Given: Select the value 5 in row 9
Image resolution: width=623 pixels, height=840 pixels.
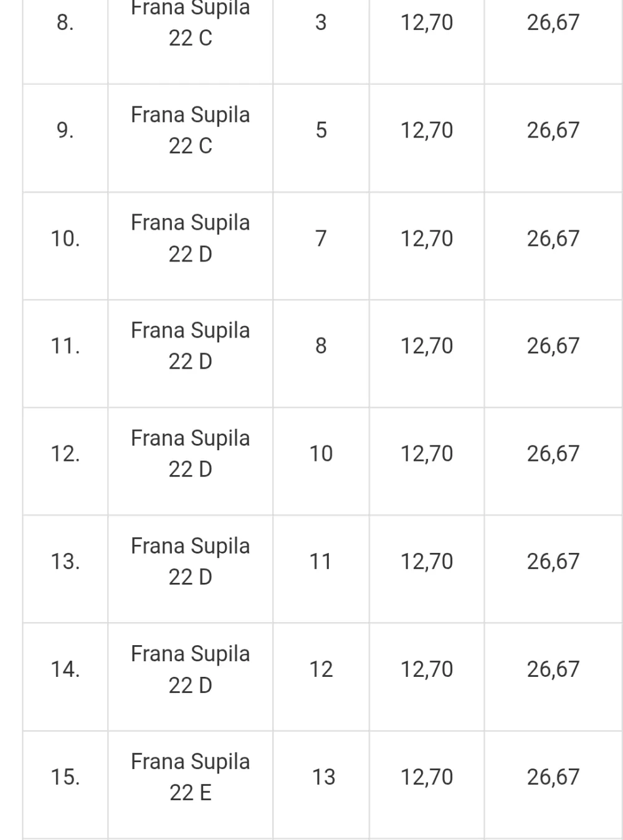Looking at the screenshot, I should 321,130.
